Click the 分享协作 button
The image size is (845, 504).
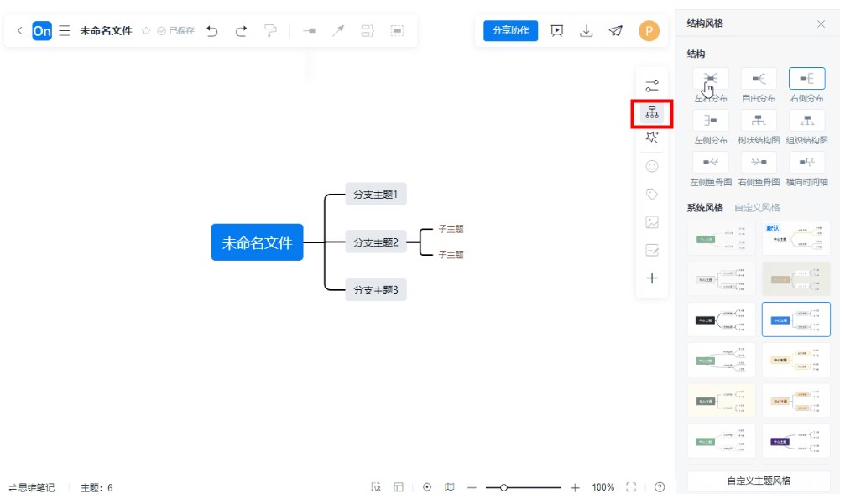pos(510,31)
